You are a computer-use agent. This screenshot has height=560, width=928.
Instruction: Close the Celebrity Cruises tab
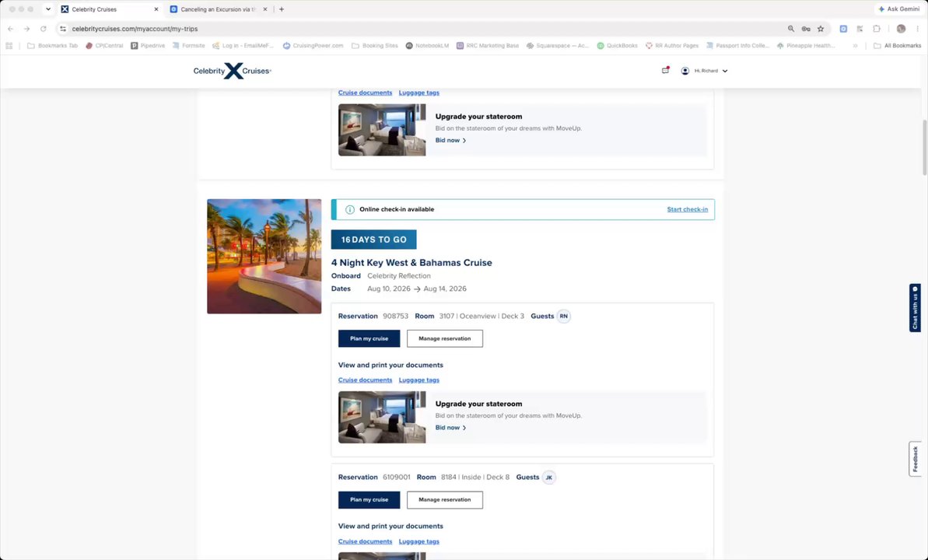point(156,9)
